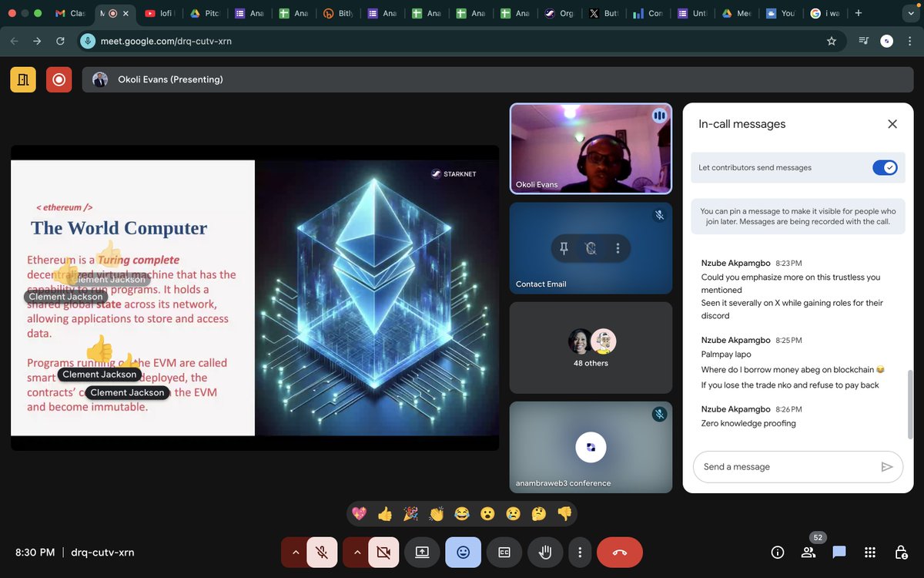The image size is (924, 578).
Task: Pin the Contact Email tile
Action: pos(564,248)
